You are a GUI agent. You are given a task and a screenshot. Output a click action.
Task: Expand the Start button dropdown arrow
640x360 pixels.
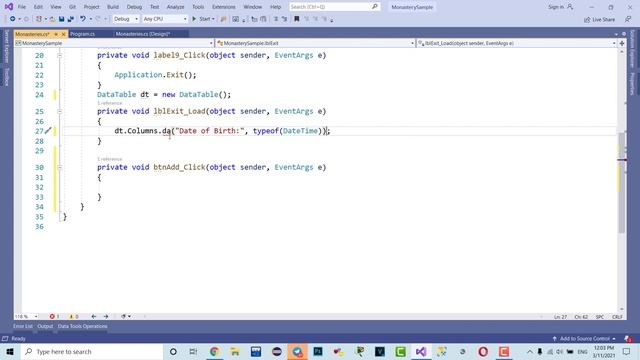click(x=213, y=19)
